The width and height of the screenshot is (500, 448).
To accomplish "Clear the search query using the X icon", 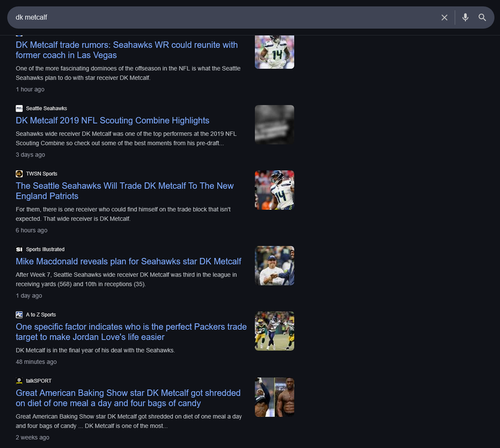I will (444, 17).
